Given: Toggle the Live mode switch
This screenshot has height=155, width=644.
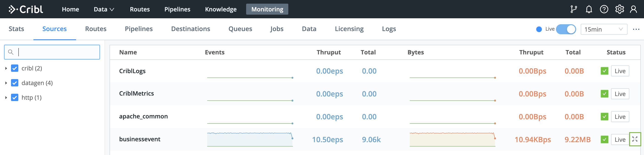Looking at the screenshot, I should pyautogui.click(x=566, y=29).
